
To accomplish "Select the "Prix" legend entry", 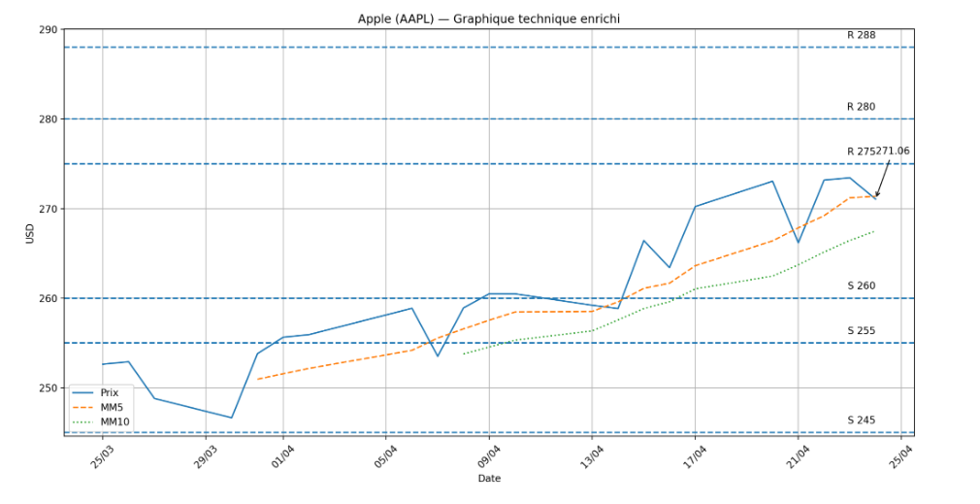I will [96, 392].
